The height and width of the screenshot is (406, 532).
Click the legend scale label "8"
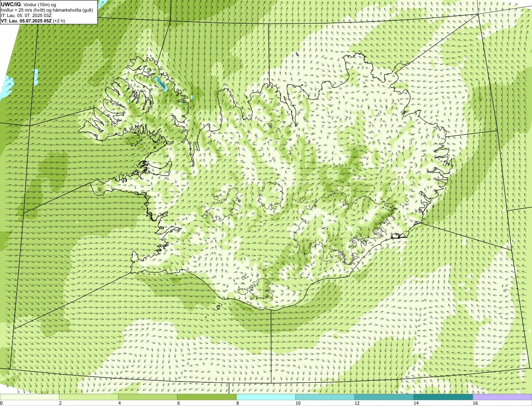(237, 403)
